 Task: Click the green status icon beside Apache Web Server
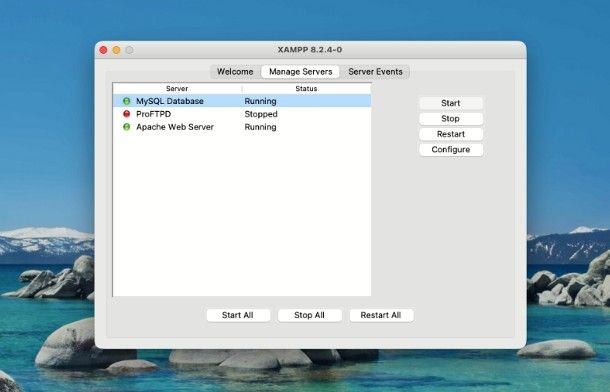pyautogui.click(x=126, y=127)
